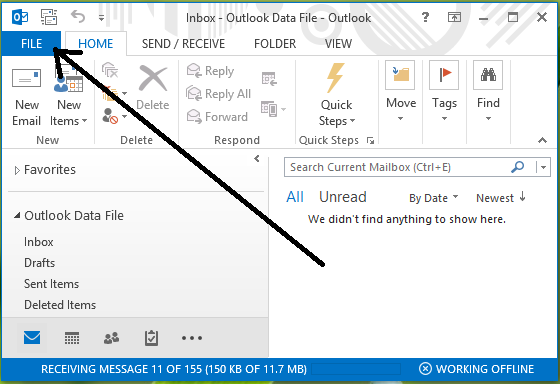This screenshot has height=384, width=560.
Task: Click the Move folder icon
Action: (400, 75)
